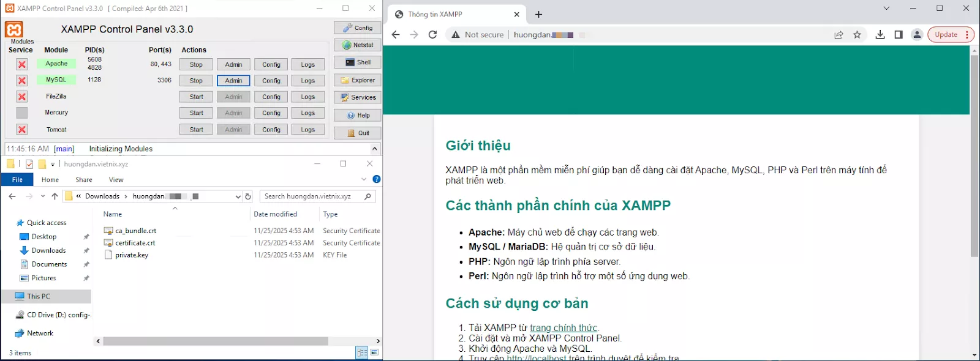Toggle FileZilla service install checkbox

point(22,97)
